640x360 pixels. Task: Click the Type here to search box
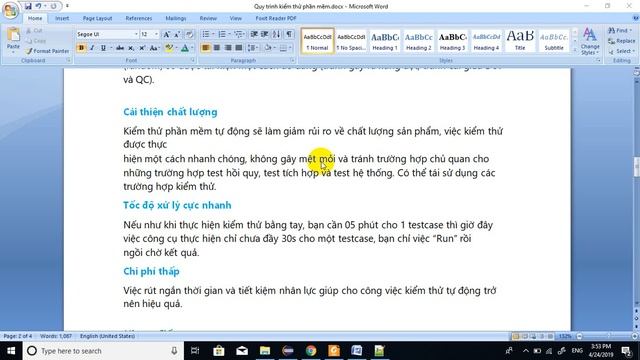point(104,351)
